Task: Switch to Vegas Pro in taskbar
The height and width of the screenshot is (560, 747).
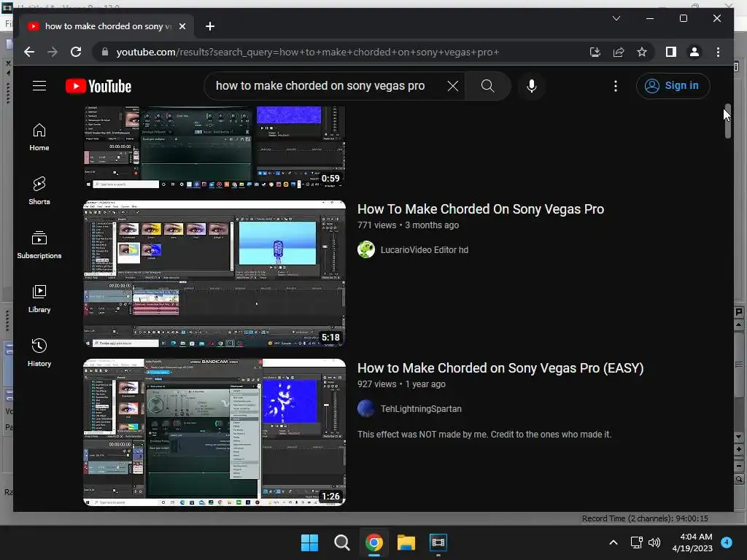Action: click(x=438, y=542)
